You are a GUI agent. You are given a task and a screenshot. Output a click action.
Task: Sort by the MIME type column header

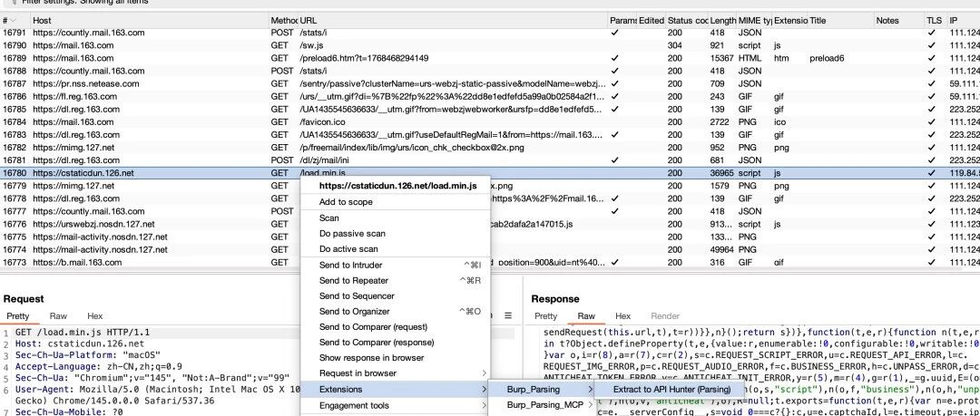tap(754, 21)
